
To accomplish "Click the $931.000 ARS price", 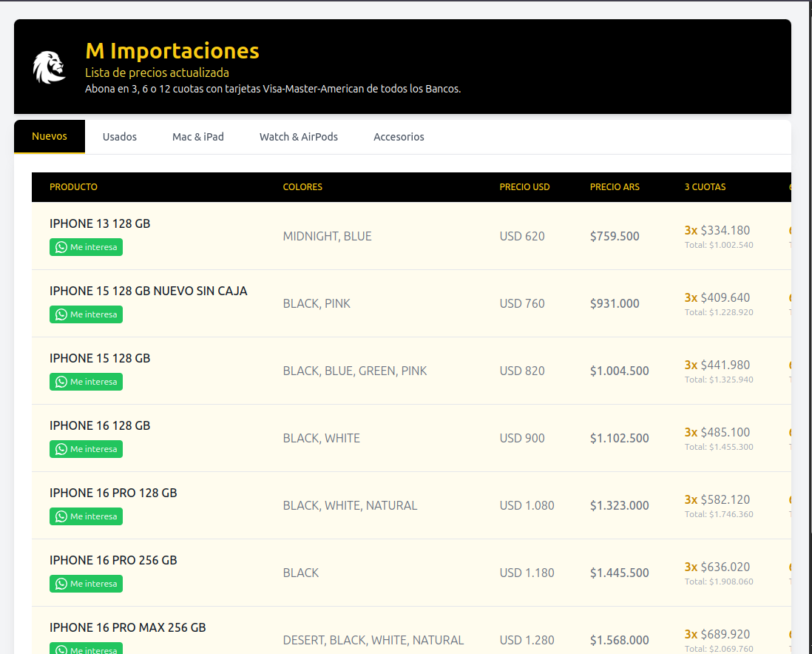I will tap(615, 303).
